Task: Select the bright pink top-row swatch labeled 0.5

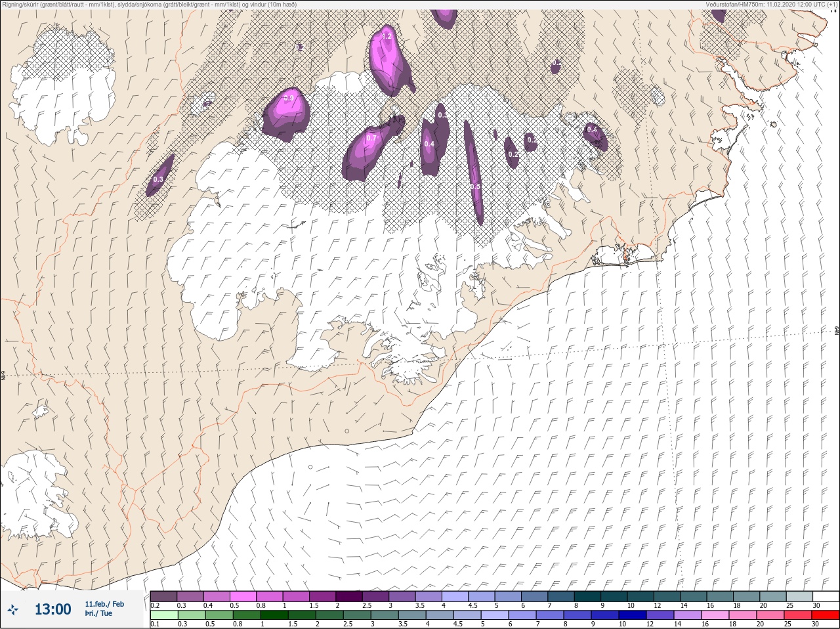Action: pyautogui.click(x=243, y=596)
